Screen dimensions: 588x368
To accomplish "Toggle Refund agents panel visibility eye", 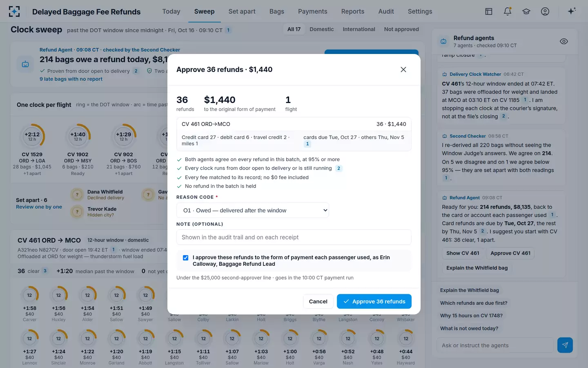I will 564,41.
